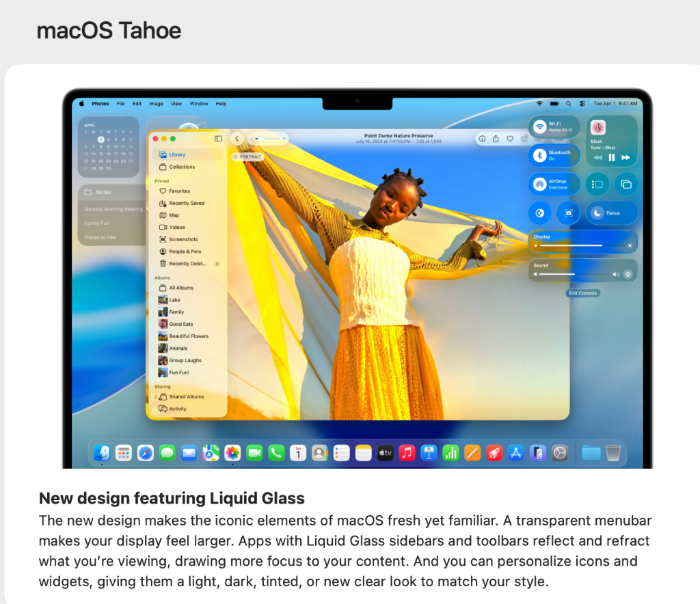Toggle Bluetooth in Control Center
The image size is (700, 604).
(x=540, y=155)
